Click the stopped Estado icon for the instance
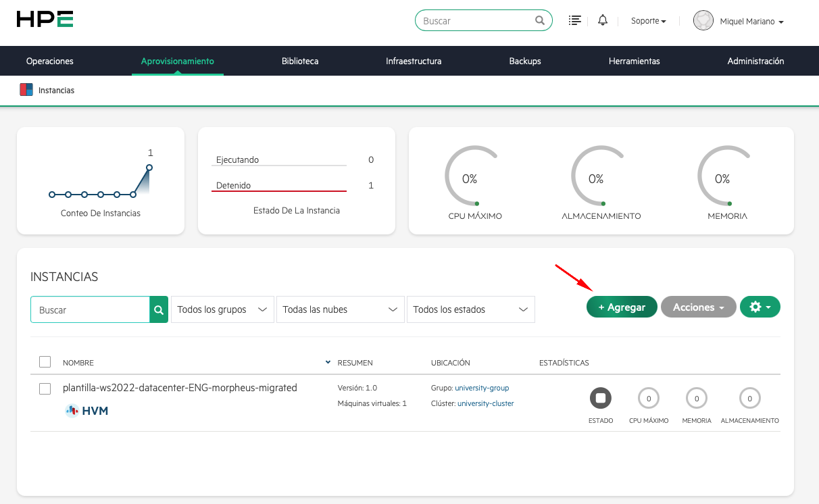Screen dimensions: 819x504 [x=600, y=399]
